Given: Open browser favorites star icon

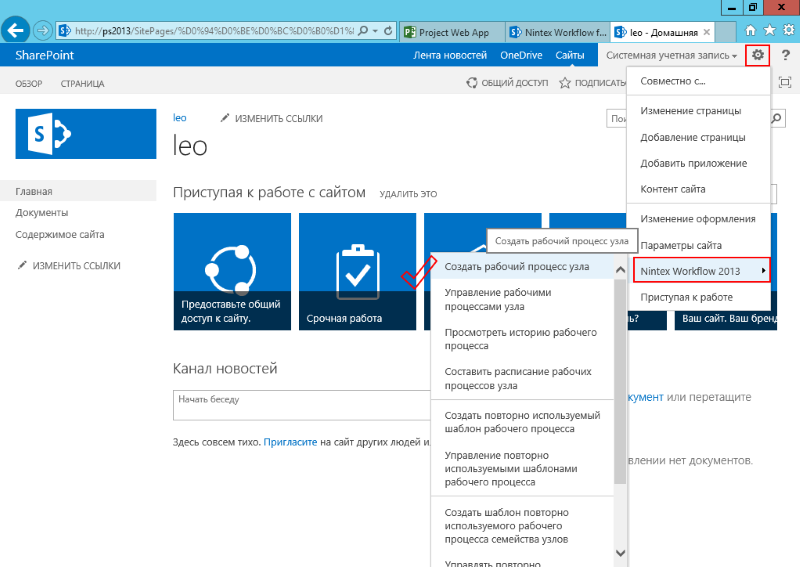Looking at the screenshot, I should pyautogui.click(x=769, y=31).
